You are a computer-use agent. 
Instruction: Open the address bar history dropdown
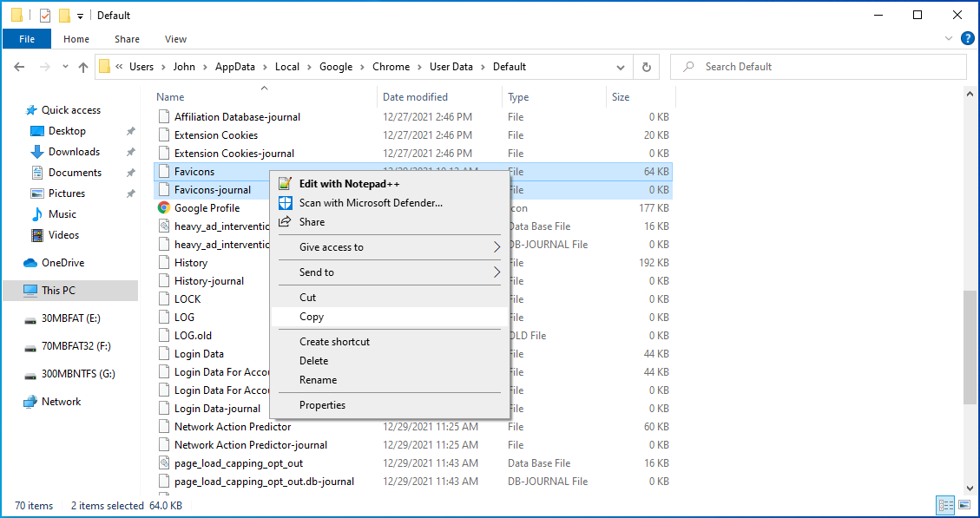(620, 67)
